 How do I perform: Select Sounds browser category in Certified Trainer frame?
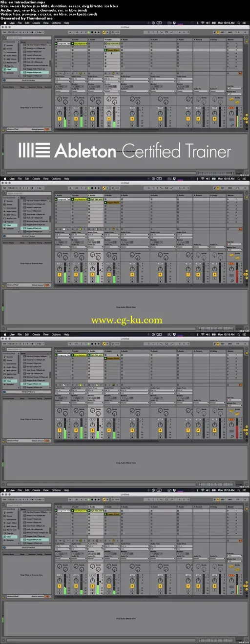click(x=10, y=46)
